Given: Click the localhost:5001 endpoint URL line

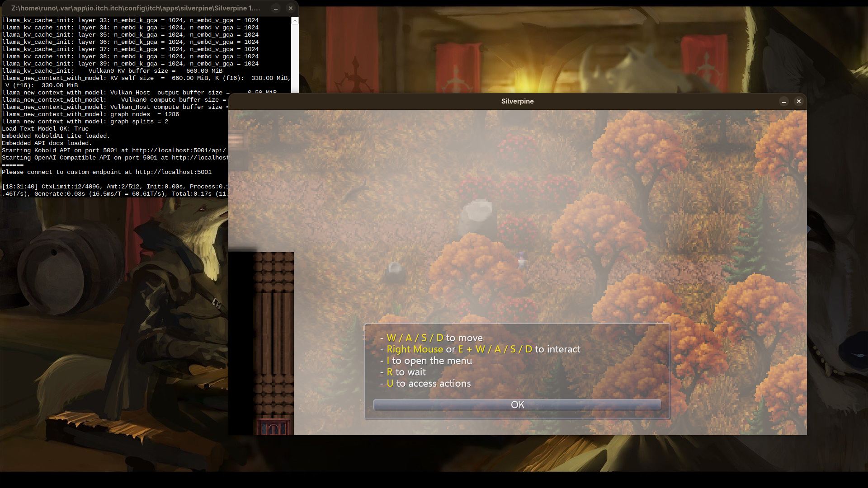Looking at the screenshot, I should point(174,172).
